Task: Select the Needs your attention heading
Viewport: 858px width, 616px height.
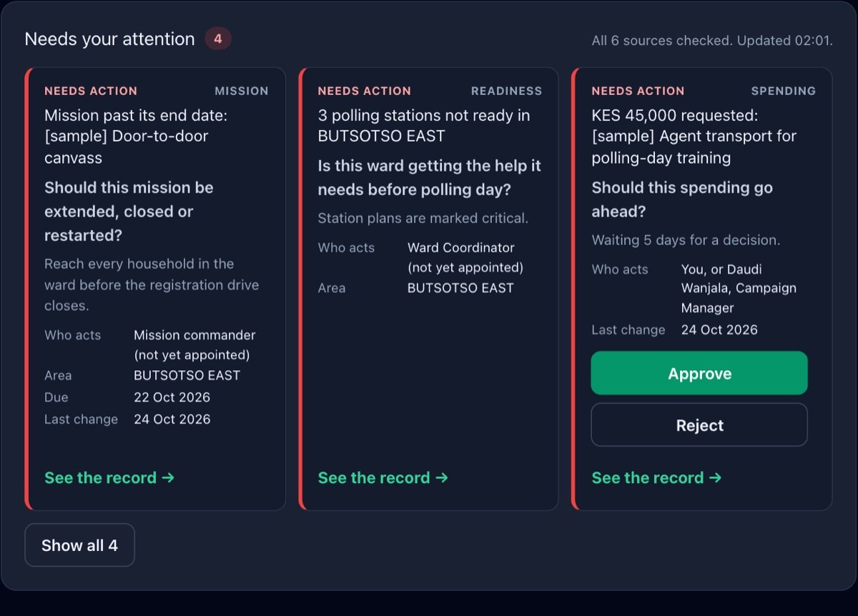Action: pos(109,39)
